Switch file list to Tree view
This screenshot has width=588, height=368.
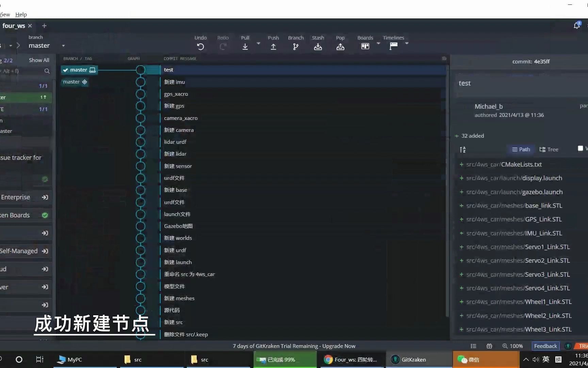(x=549, y=149)
